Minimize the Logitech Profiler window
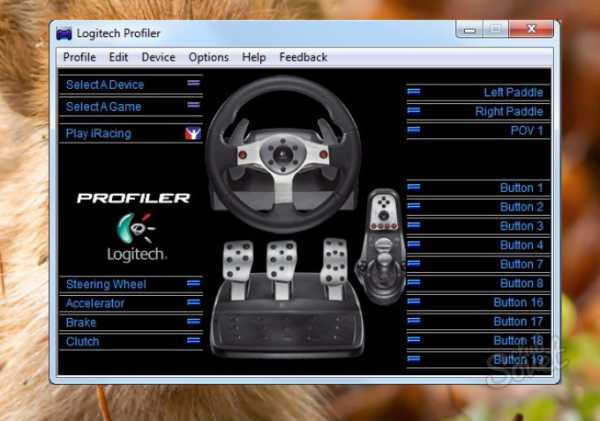The height and width of the screenshot is (421, 600). tap(470, 29)
